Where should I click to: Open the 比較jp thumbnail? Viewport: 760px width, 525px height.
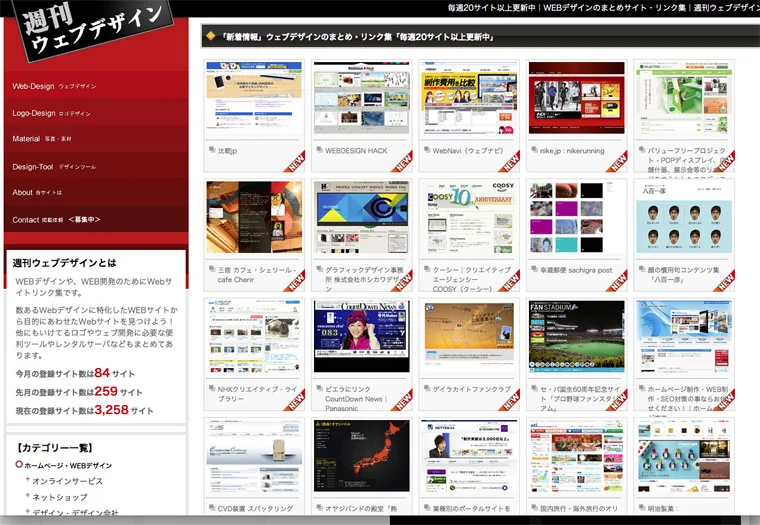(x=254, y=98)
